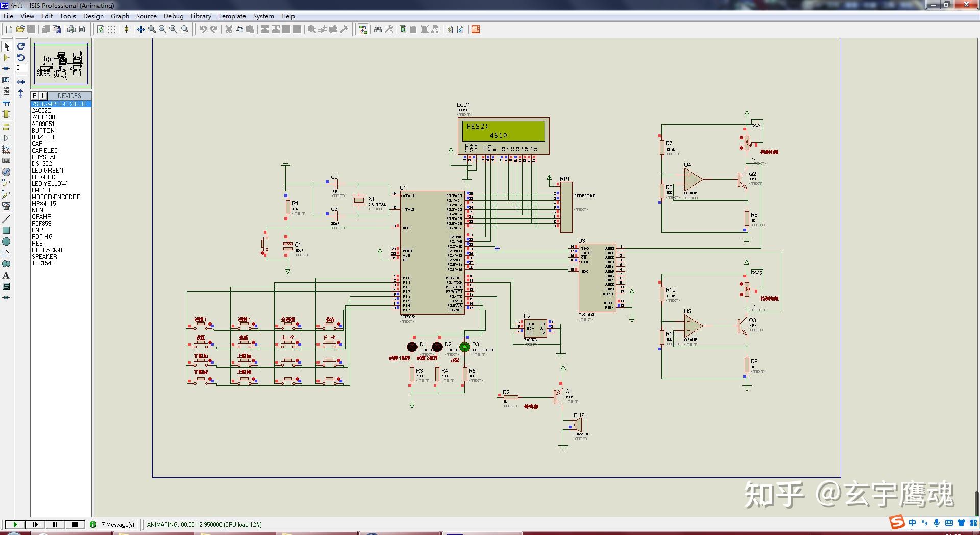Screen dimensions: 980x535
Task: Click the Rotate Anti-Clockwise icon
Action: (21, 58)
